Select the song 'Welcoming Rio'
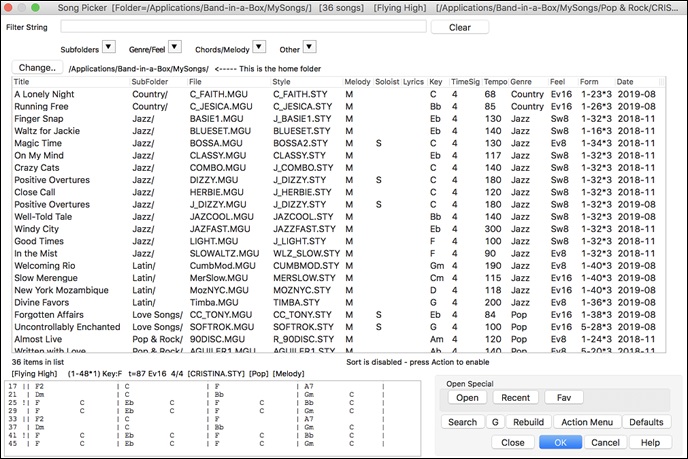This screenshot has width=688, height=459. [x=338, y=266]
